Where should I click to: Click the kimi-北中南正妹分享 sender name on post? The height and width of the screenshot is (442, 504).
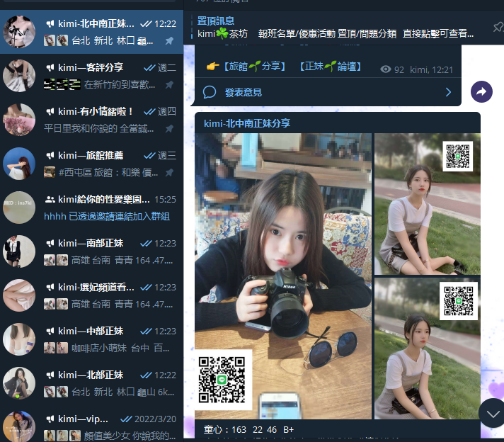(x=247, y=123)
